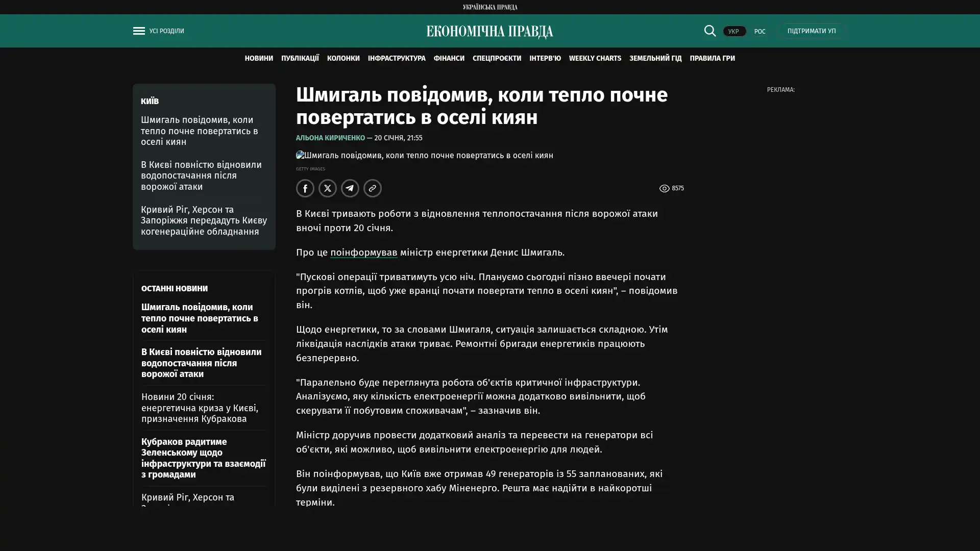The width and height of the screenshot is (980, 551).
Task: Open the Новини menu section
Action: 258,58
